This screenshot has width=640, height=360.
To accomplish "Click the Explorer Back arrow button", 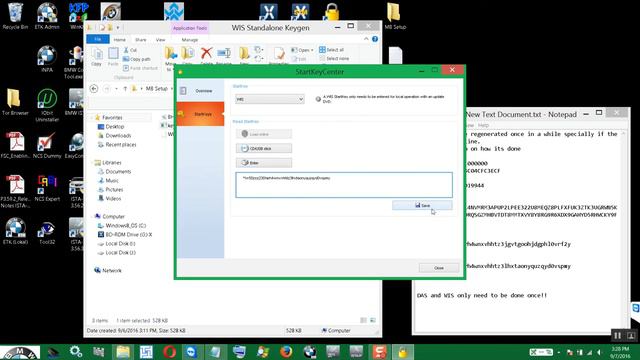I will click(x=94, y=89).
